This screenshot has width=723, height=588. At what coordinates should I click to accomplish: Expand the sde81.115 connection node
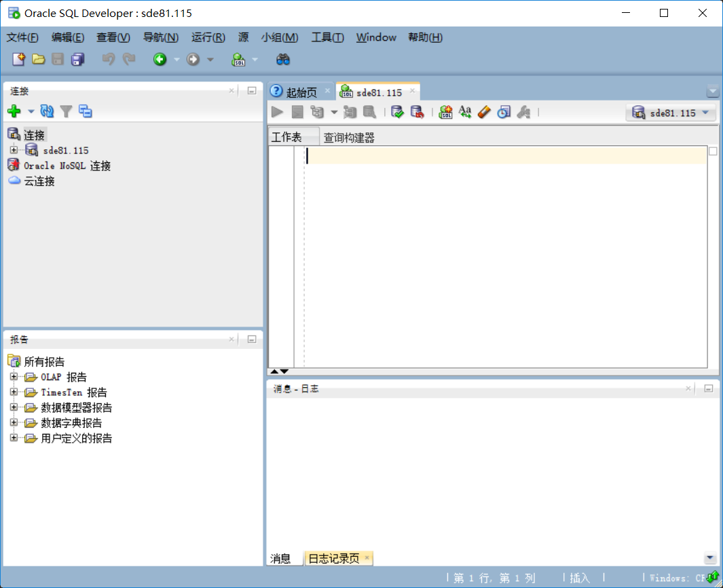click(14, 150)
